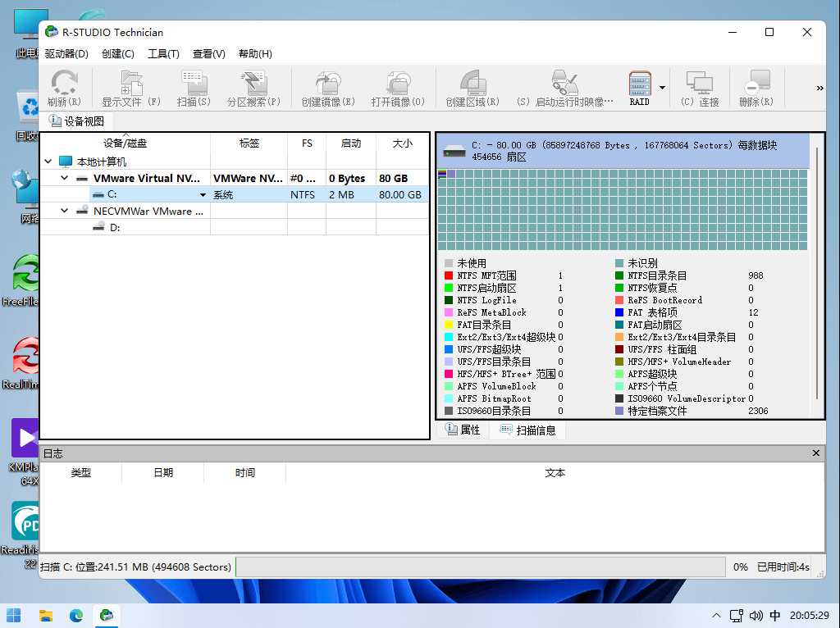Open File Explorer from taskbar
Viewport: 840px width, 628px height.
tap(46, 616)
